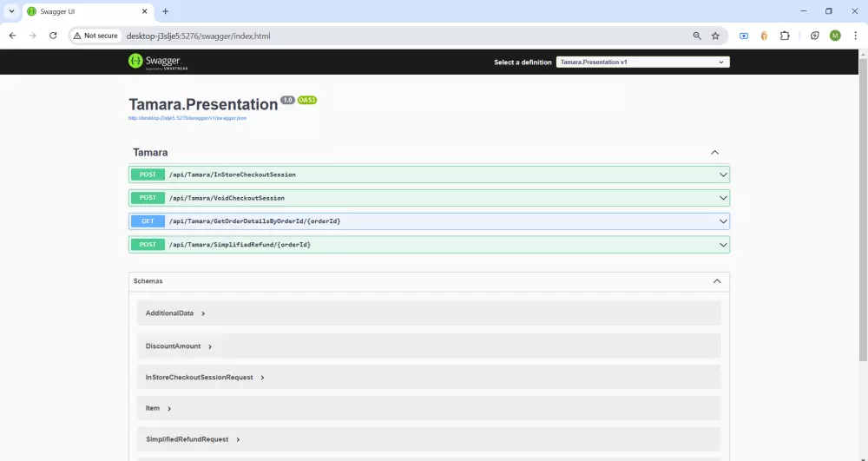
Task: Click the browser forward arrow
Action: click(33, 36)
